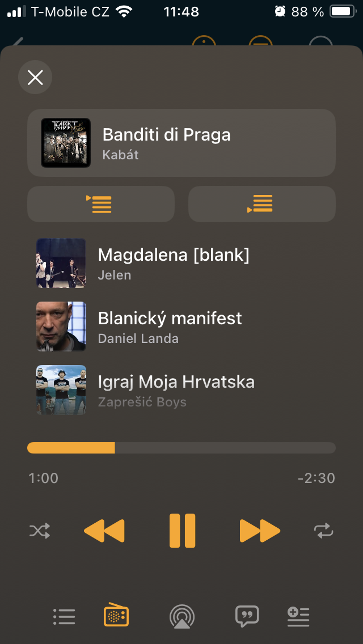Click the playback progress bar

click(181, 448)
